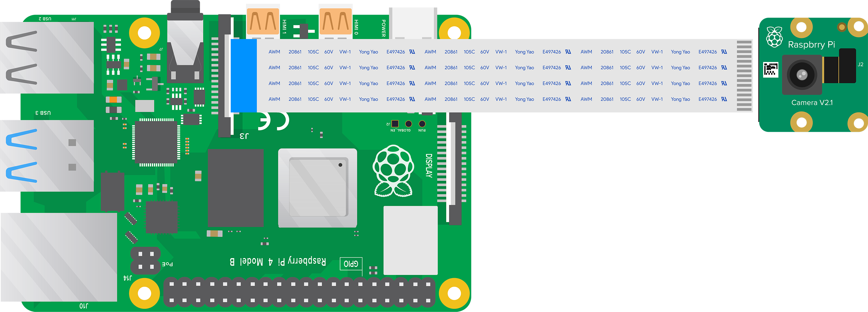Click the four-pin PoE header
Viewport: 868px width, 312px height.
146,260
